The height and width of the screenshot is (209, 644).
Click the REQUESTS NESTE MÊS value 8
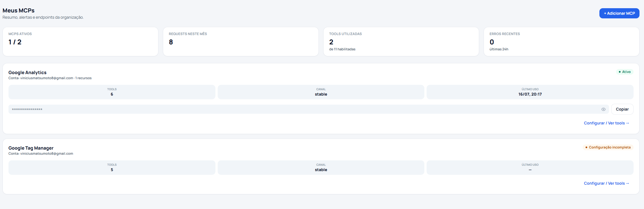(171, 42)
